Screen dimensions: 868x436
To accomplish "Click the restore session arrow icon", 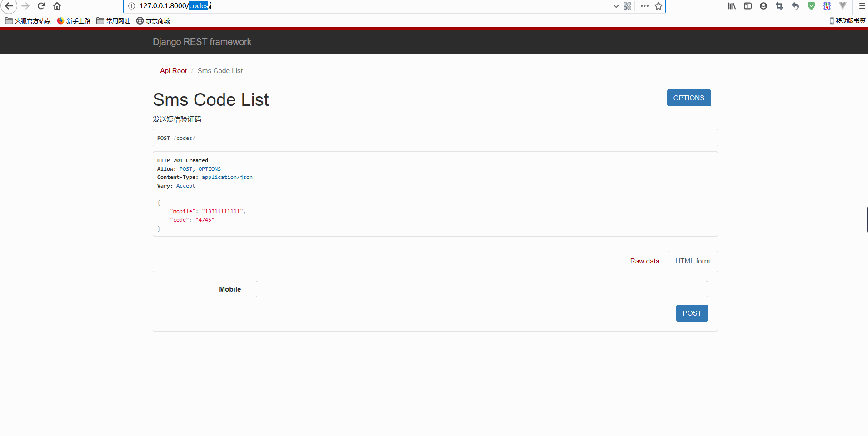I will [795, 6].
